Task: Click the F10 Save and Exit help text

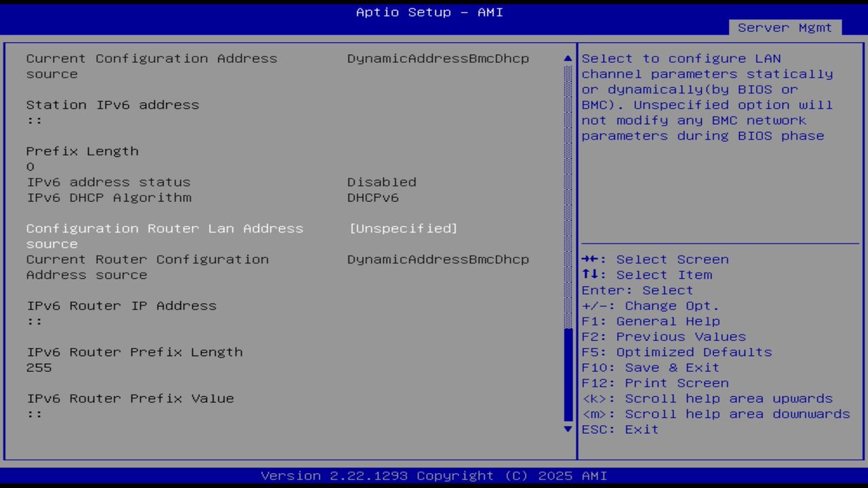Action: tap(650, 367)
